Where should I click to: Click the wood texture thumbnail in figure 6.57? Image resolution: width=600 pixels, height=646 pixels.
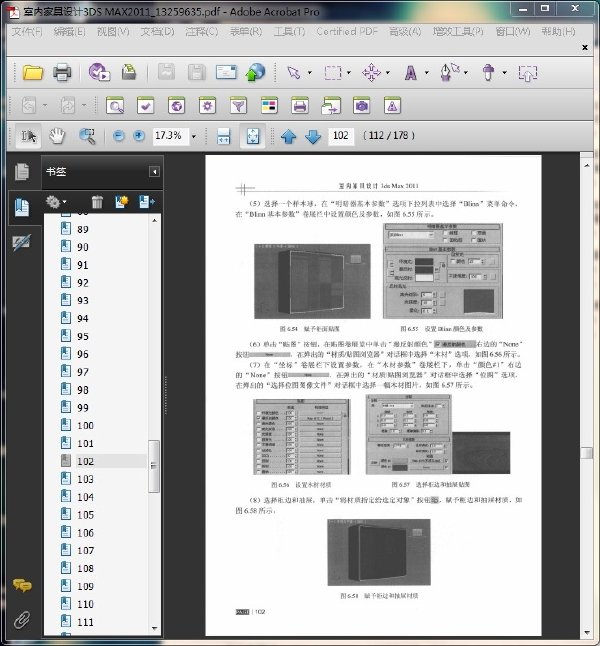tap(481, 453)
